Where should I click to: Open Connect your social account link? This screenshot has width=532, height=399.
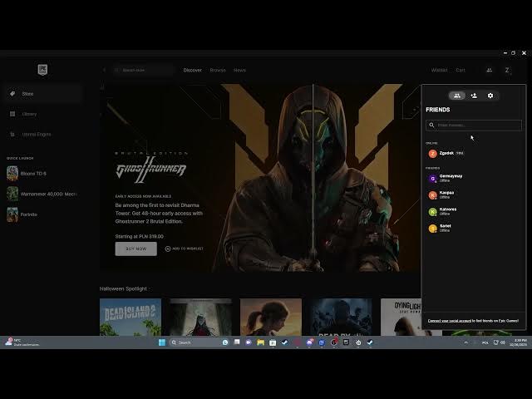(449, 321)
